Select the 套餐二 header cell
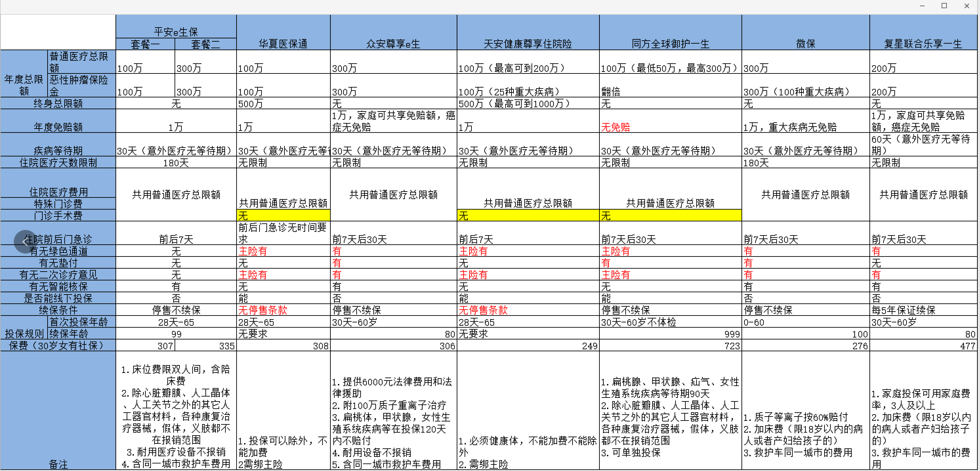 coord(205,44)
